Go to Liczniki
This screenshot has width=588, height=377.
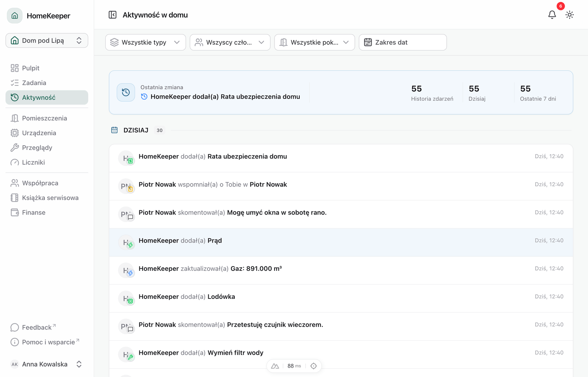point(47,162)
